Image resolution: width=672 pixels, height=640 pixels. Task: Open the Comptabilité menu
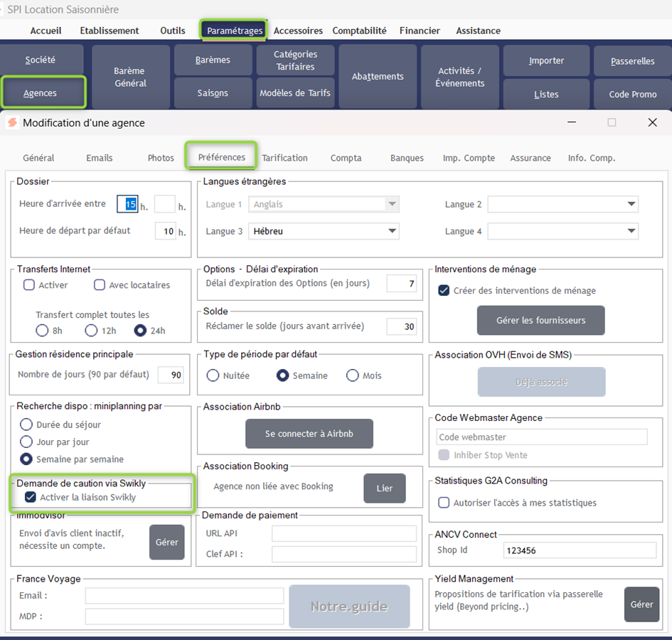[359, 31]
